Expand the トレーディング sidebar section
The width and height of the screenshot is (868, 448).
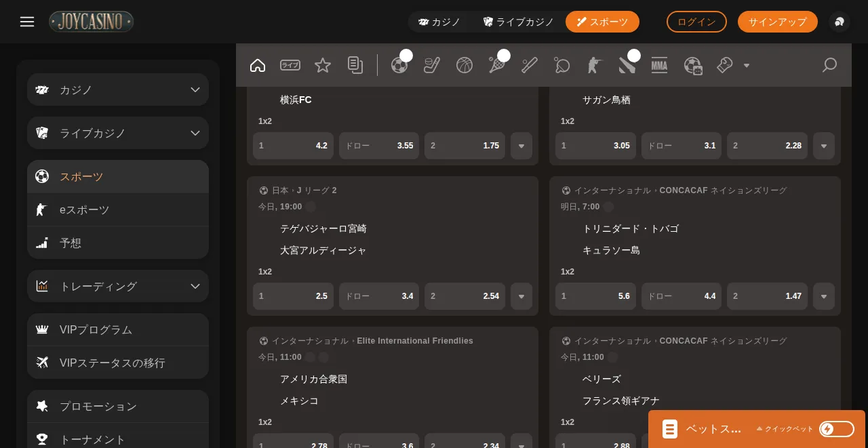click(x=118, y=286)
